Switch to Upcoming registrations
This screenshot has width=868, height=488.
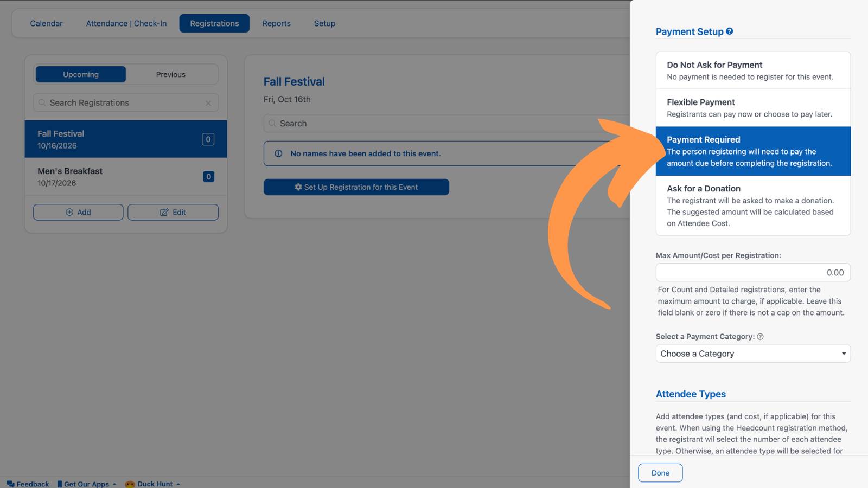point(81,74)
